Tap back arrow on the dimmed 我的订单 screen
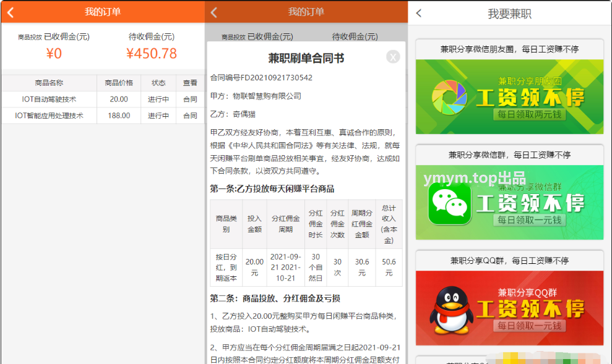The height and width of the screenshot is (364, 612). (214, 12)
